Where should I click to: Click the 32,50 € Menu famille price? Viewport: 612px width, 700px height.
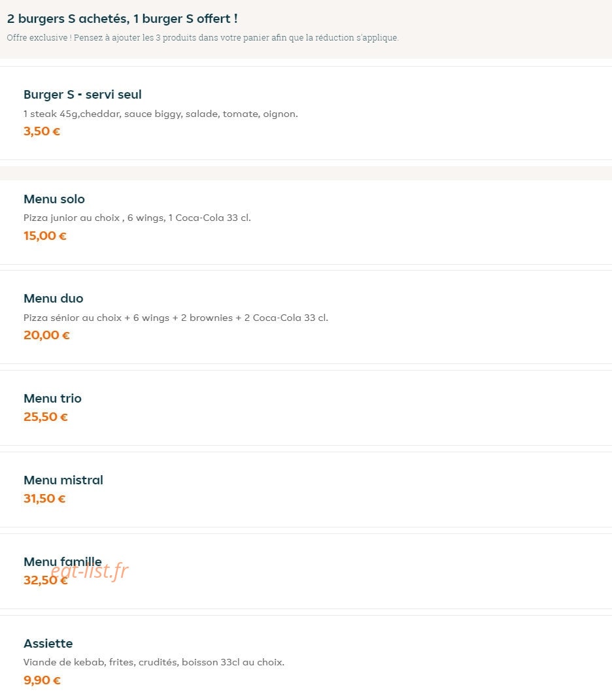(46, 580)
